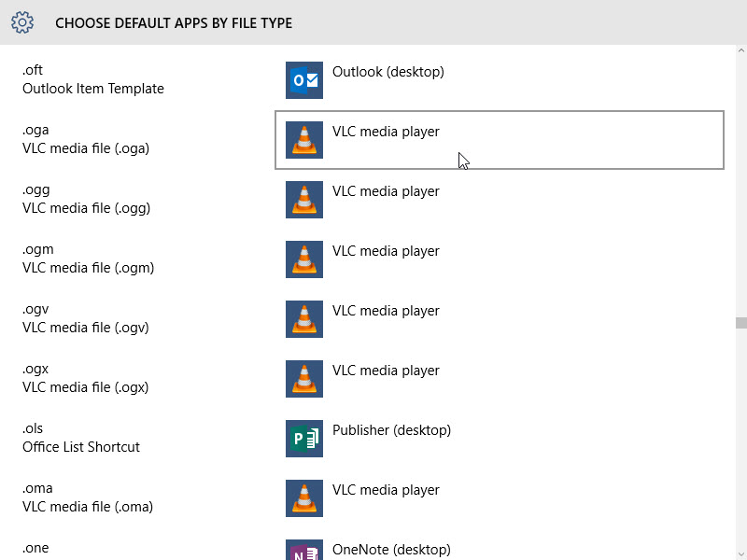Select the VLC media player icon for .oga
This screenshot has height=560, width=747.
(303, 140)
